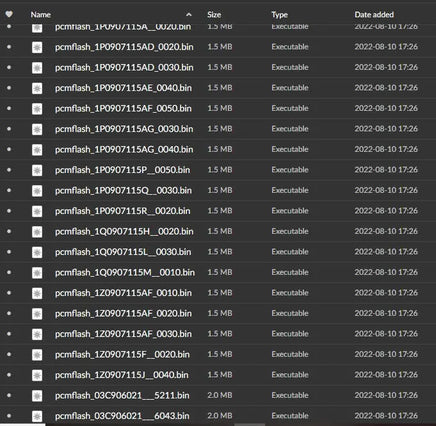The image size is (436, 426).
Task: Click file icon for pcmflash_1P0907115P__0050.bin
Action: point(37,170)
